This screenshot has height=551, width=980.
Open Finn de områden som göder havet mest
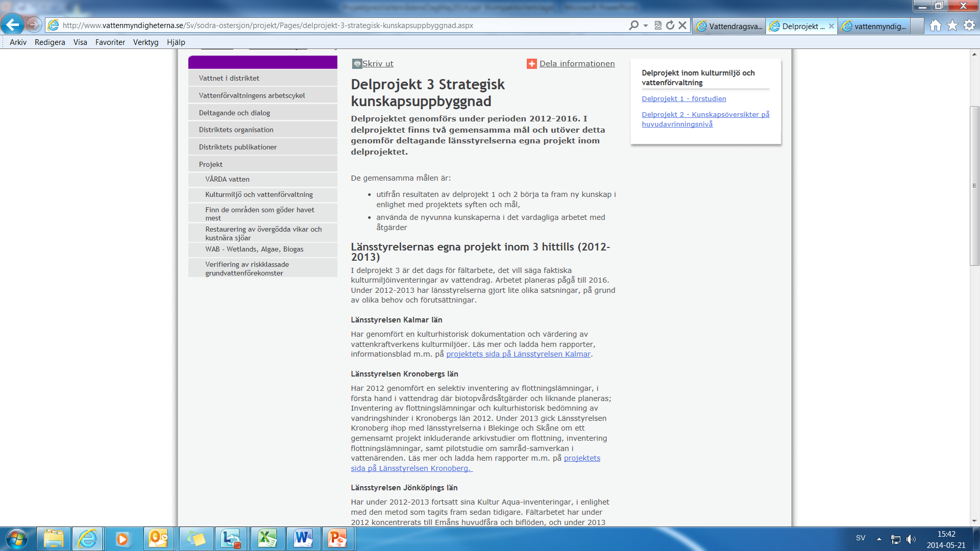pos(263,213)
